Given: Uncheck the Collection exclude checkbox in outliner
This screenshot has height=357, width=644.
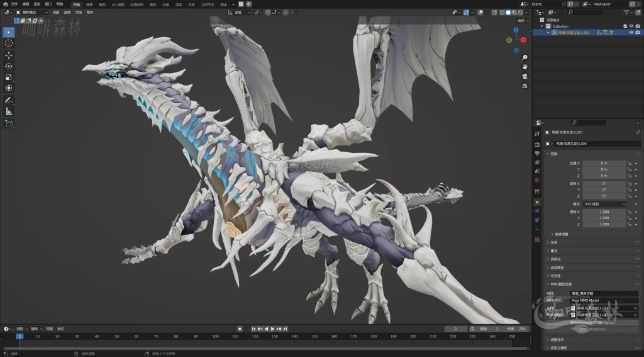Looking at the screenshot, I should click(x=625, y=26).
